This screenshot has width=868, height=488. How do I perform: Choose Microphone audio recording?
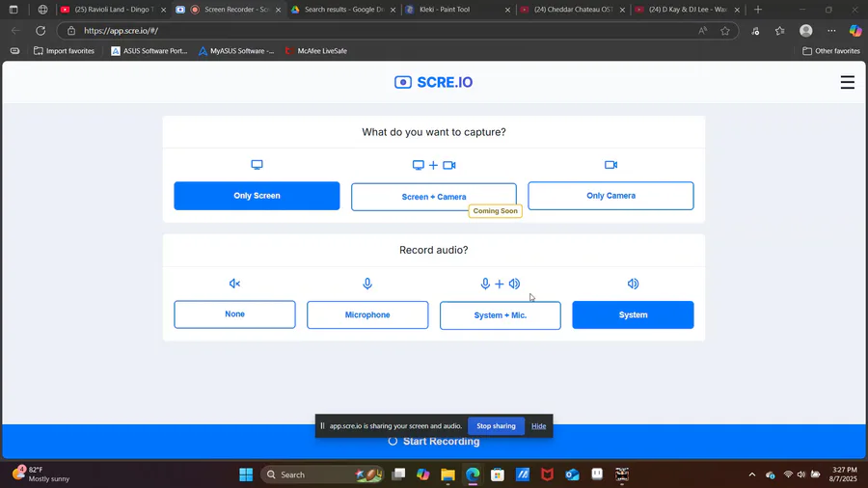point(367,314)
